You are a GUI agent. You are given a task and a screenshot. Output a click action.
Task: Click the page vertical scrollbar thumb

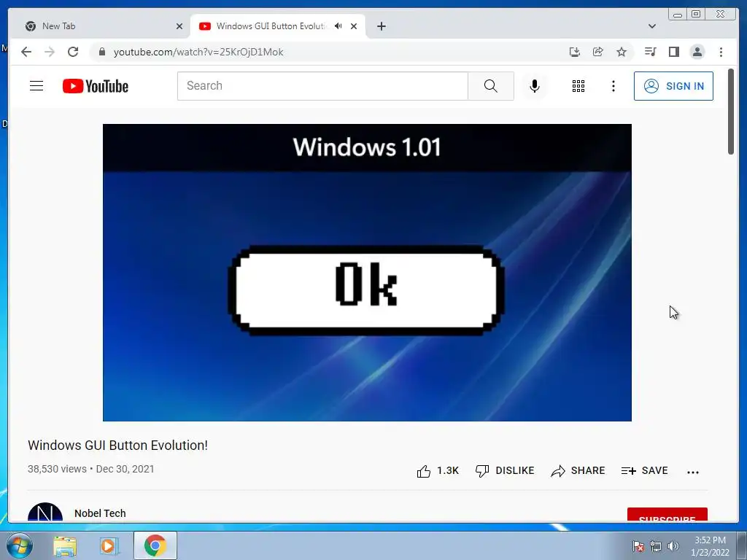[731, 112]
